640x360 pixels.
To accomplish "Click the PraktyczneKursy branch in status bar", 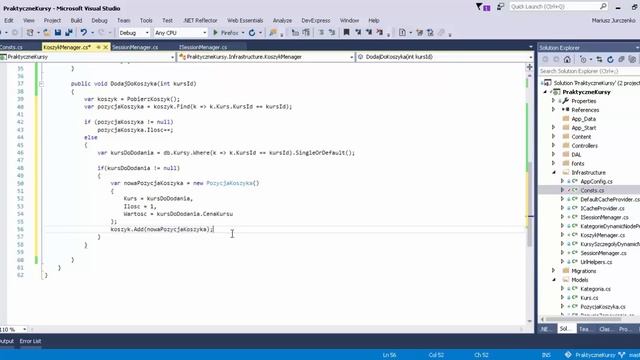I will click(595, 355).
